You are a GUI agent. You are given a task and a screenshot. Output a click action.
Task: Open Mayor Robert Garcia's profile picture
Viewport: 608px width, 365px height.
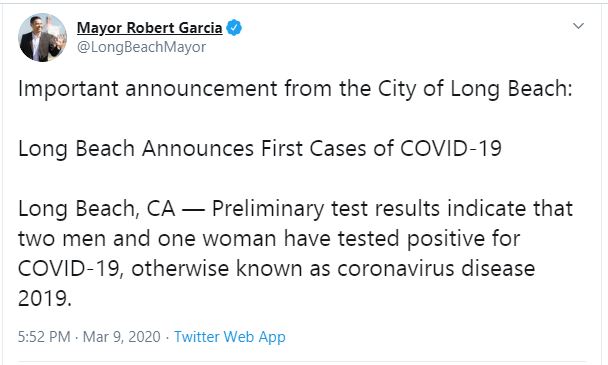[x=43, y=38]
